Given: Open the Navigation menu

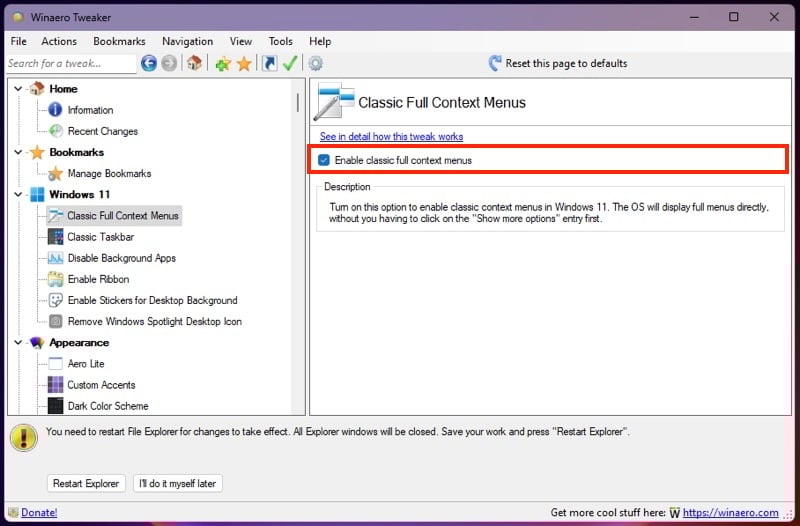Looking at the screenshot, I should (x=187, y=41).
